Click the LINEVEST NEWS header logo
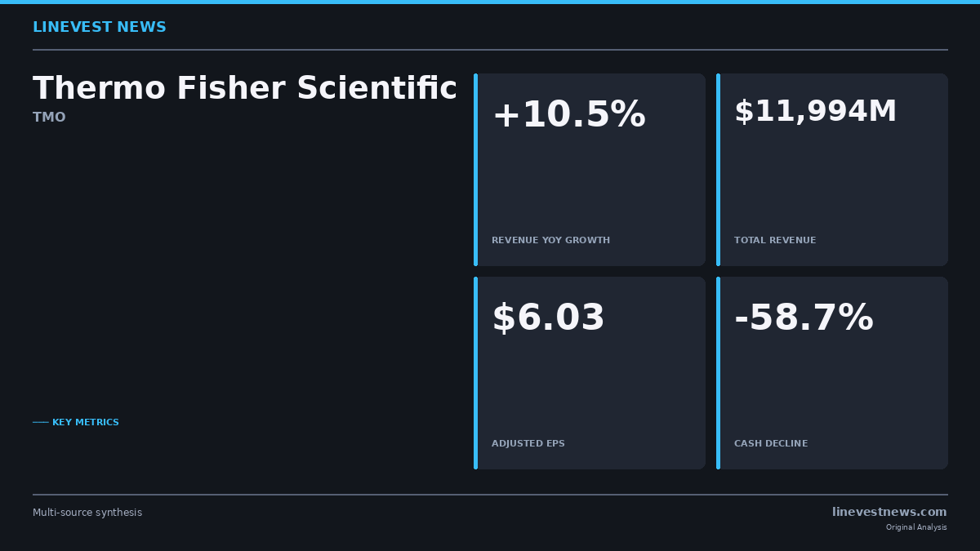This screenshot has height=551, width=980. (x=100, y=28)
